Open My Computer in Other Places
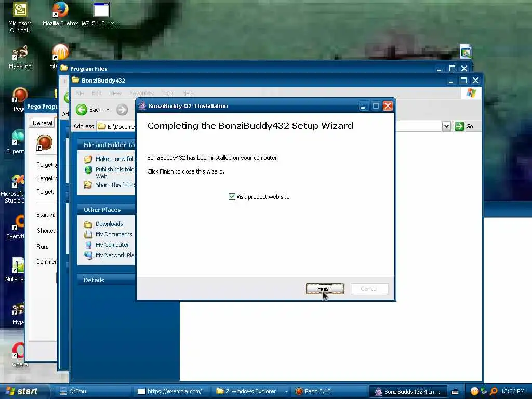The width and height of the screenshot is (532, 399). 112,245
